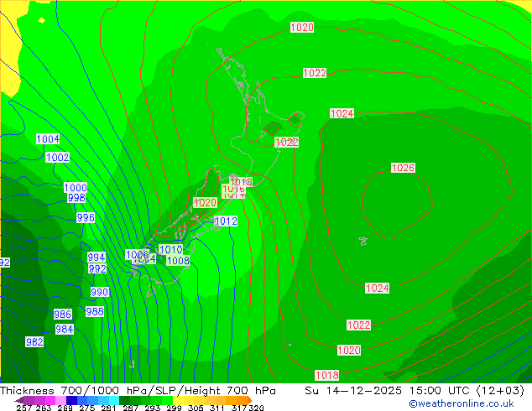The image size is (532, 411).
Task: Click the blue 1002 isobar label
Action: (58, 158)
